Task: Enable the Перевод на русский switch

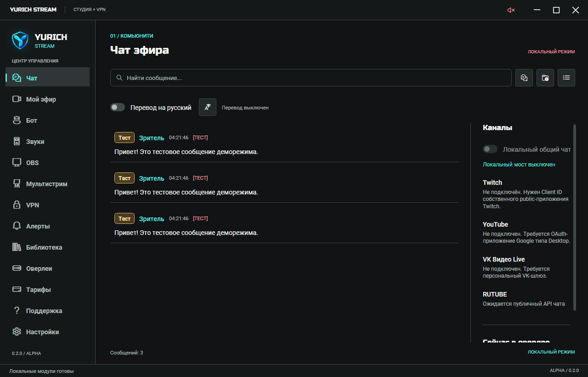Action: [118, 107]
